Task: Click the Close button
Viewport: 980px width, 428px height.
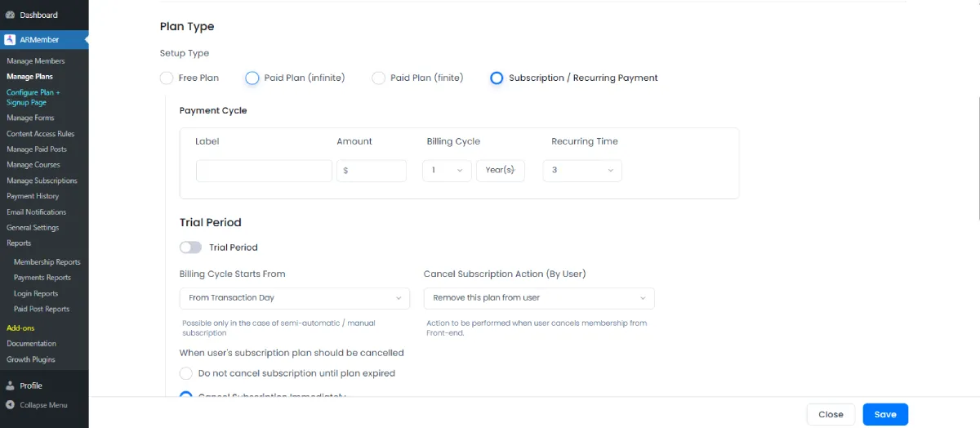Action: [x=831, y=414]
